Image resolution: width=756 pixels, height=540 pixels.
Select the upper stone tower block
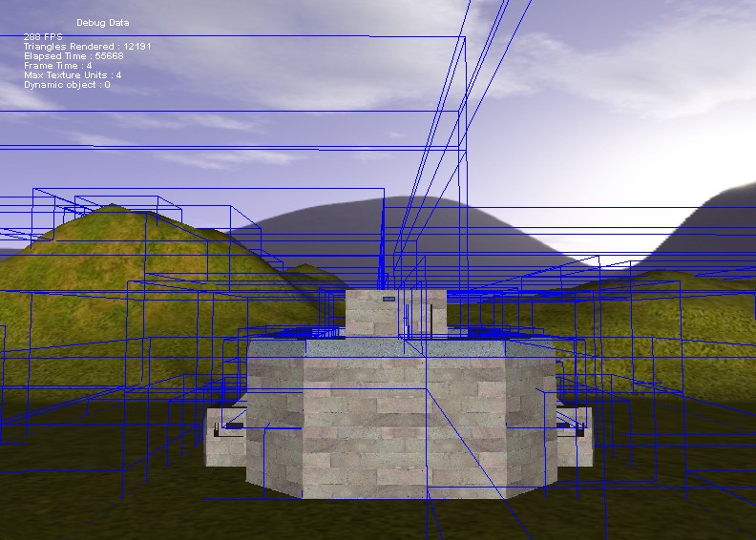[372, 315]
